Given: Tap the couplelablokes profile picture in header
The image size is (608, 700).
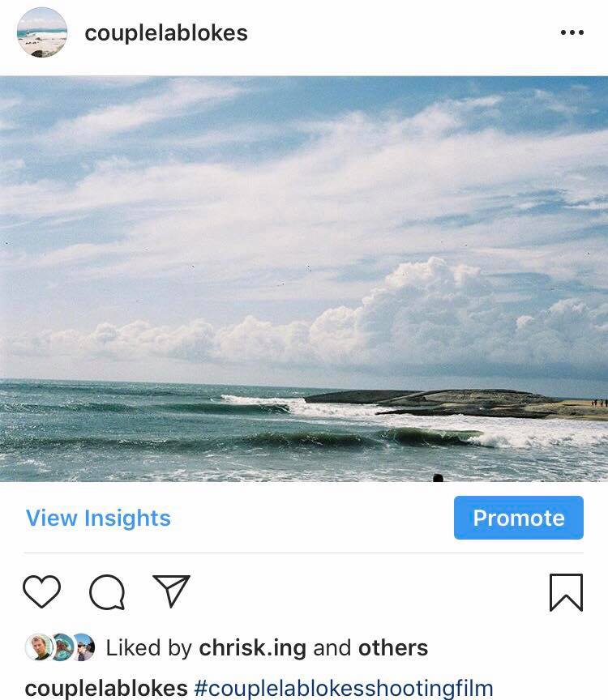Looking at the screenshot, I should coord(41,32).
